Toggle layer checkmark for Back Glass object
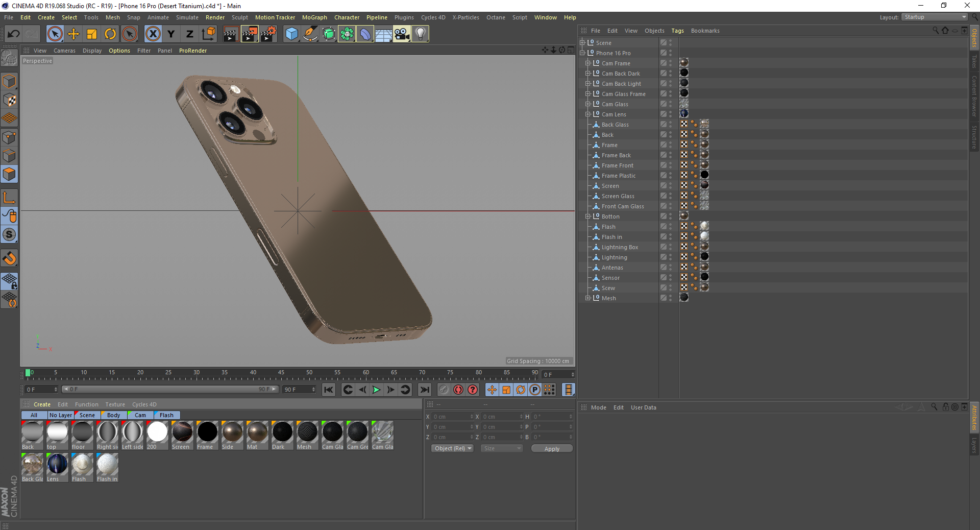 click(663, 125)
